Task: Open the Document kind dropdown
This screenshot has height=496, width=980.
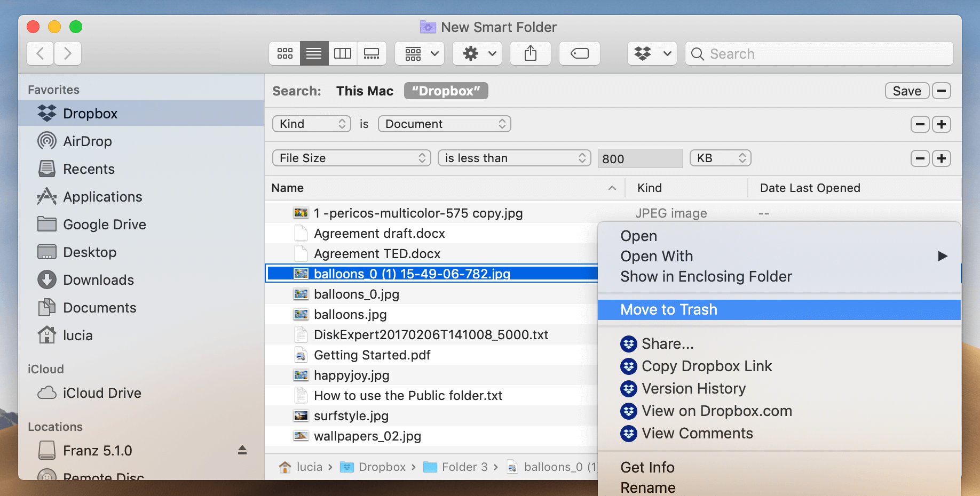Action: 444,124
